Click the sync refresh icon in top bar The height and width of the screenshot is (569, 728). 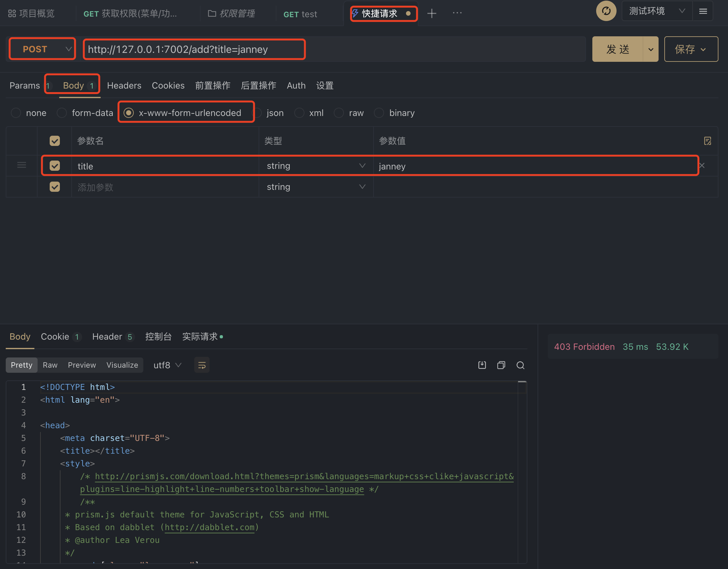click(x=606, y=11)
